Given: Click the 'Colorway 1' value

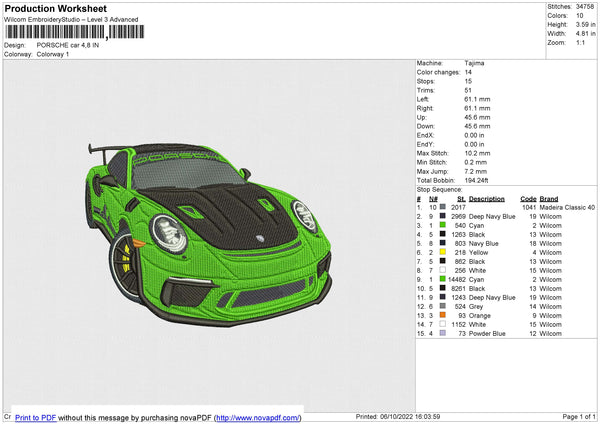Looking at the screenshot, I should [x=53, y=54].
